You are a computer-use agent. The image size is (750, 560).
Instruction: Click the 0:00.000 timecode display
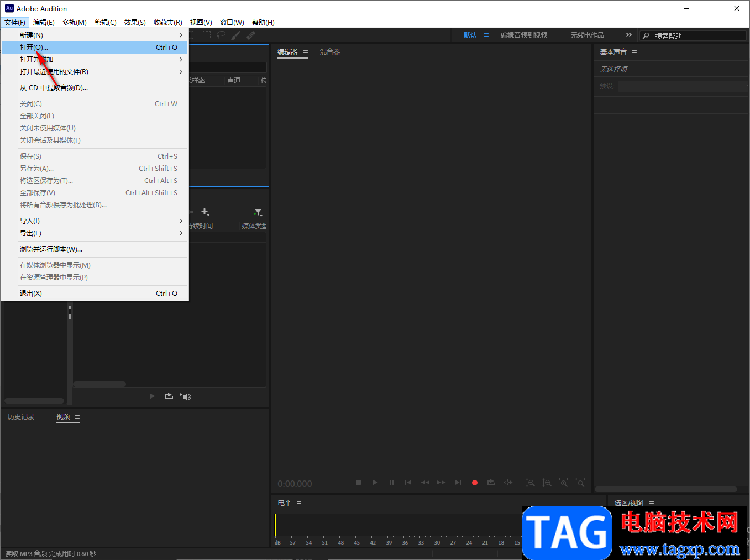click(x=295, y=484)
